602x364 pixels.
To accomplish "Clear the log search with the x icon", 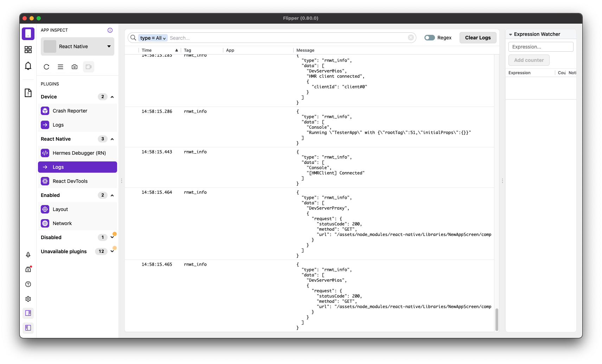I will 411,38.
